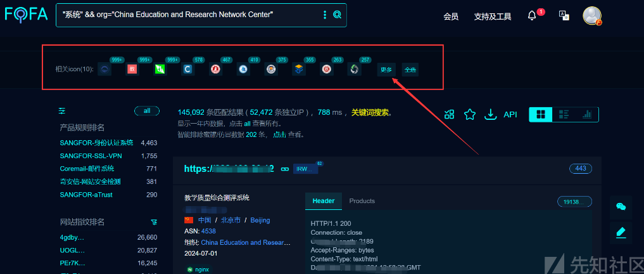Click the FOFA logo

click(x=27, y=15)
